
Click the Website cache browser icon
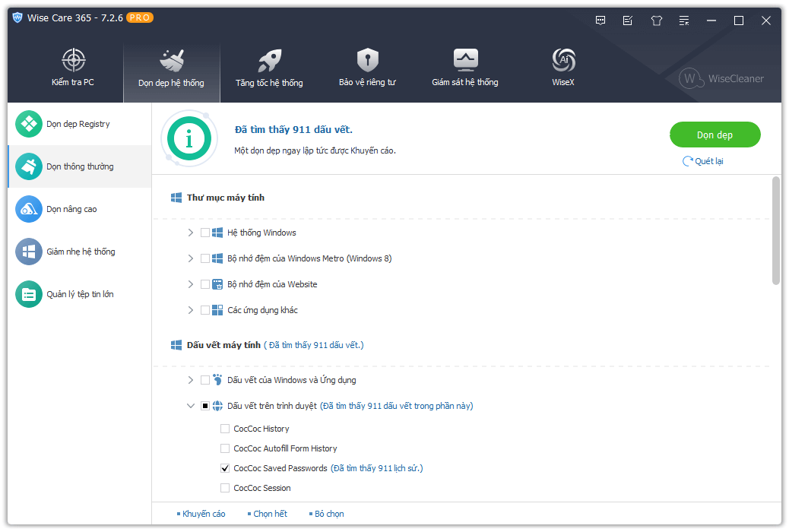[x=217, y=284]
